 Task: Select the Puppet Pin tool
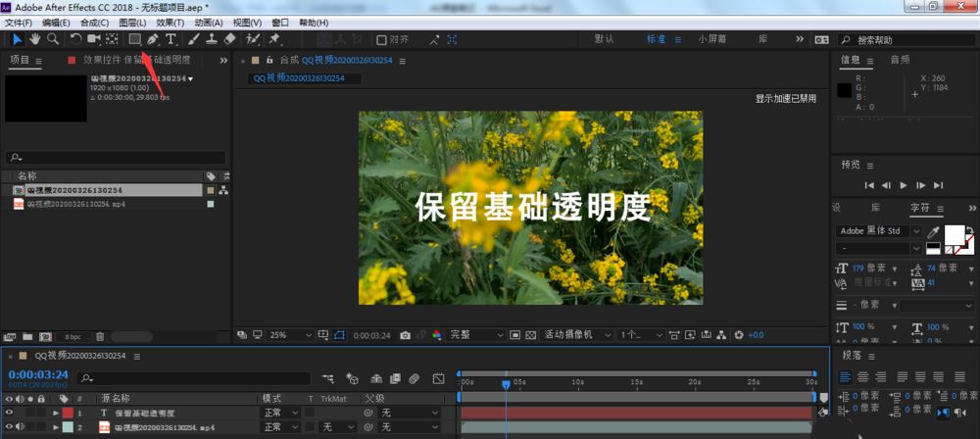[273, 39]
